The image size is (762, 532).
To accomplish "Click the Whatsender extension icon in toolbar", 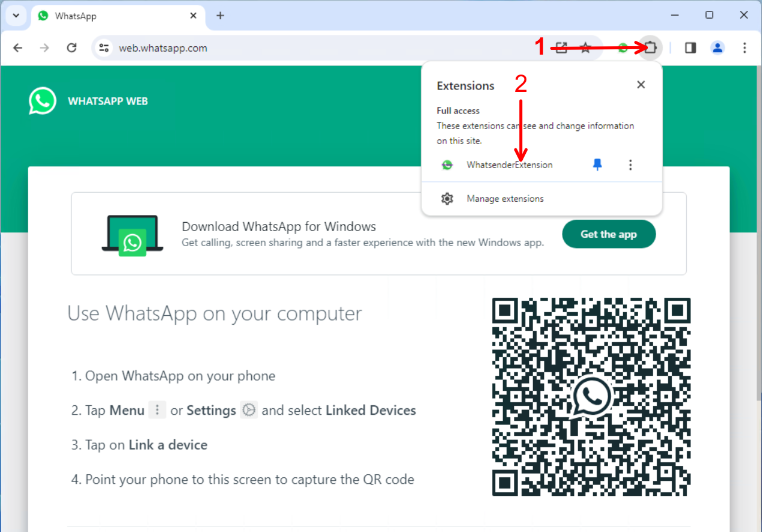I will point(624,48).
